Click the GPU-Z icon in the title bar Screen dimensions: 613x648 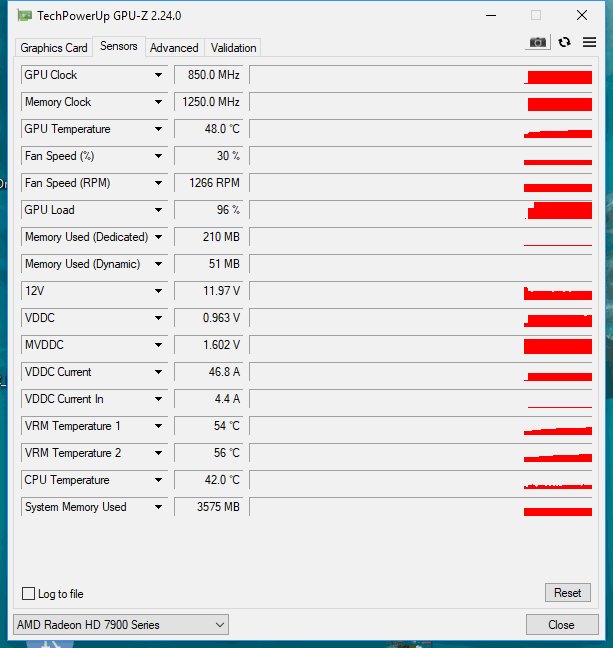24,16
